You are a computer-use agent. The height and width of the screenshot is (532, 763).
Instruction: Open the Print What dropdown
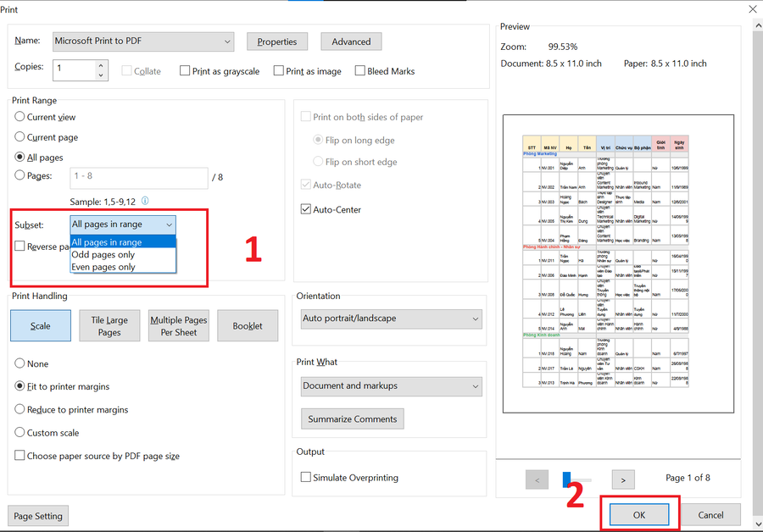pos(391,386)
